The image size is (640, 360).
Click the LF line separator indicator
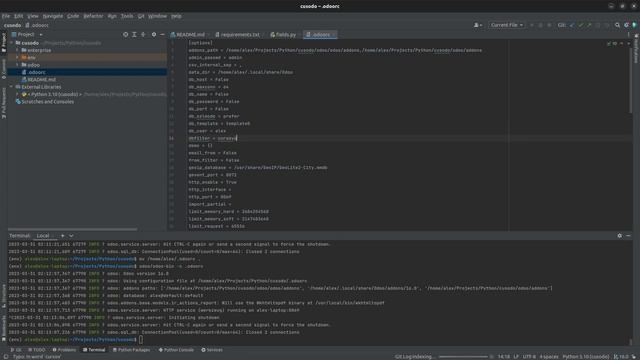(x=516, y=357)
